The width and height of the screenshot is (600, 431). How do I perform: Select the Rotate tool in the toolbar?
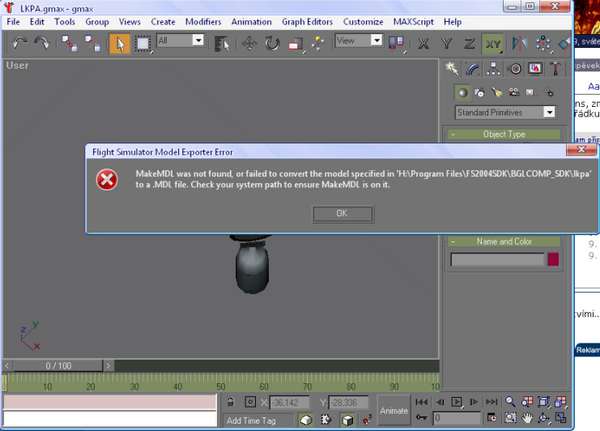(x=273, y=43)
